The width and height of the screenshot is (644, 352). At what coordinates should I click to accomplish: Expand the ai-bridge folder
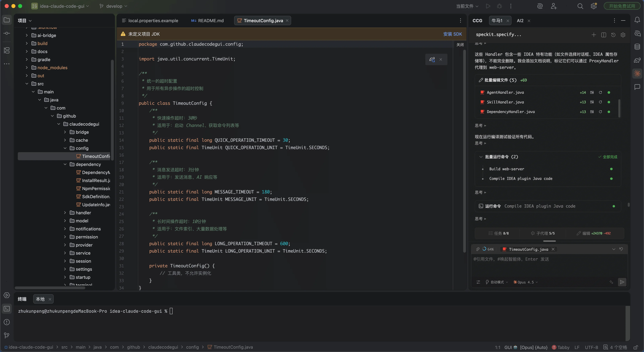tap(27, 35)
